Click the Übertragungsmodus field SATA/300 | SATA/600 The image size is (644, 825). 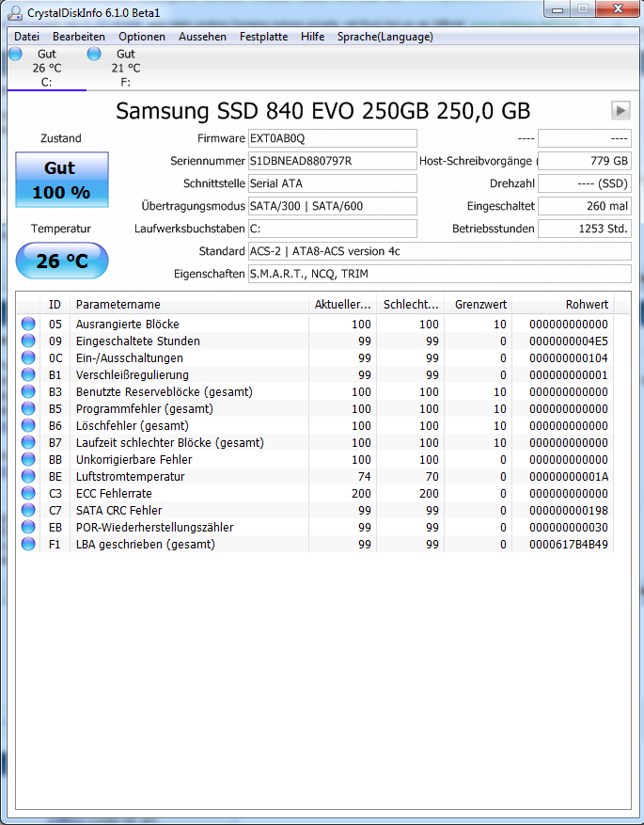pyautogui.click(x=332, y=206)
